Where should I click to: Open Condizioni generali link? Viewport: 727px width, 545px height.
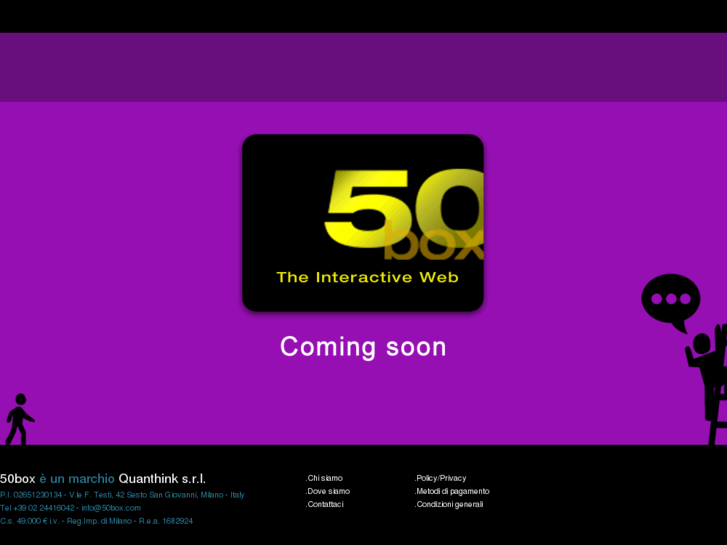click(449, 504)
